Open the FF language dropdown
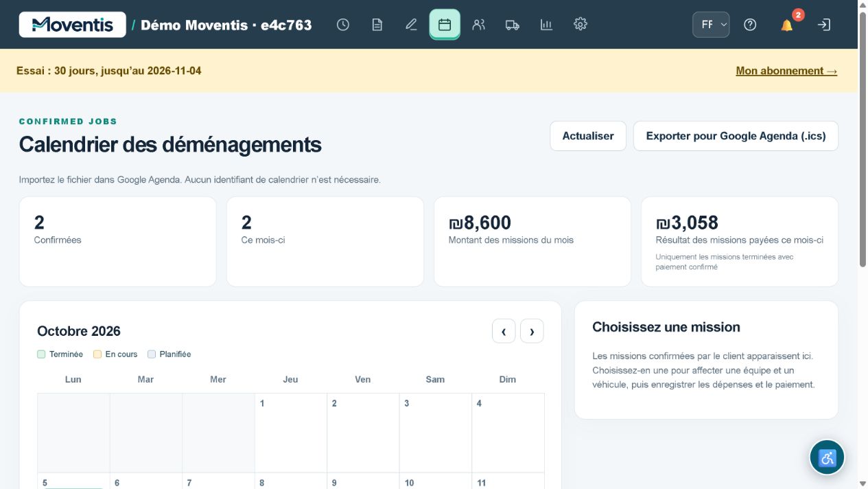Image resolution: width=868 pixels, height=489 pixels. click(x=711, y=25)
